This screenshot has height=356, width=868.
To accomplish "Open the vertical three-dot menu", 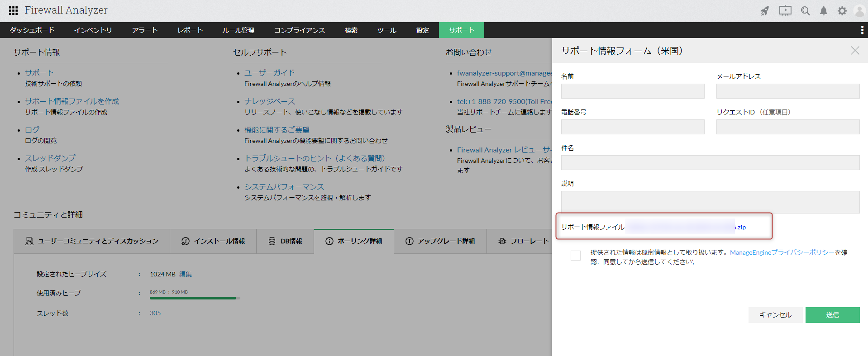I will (862, 30).
